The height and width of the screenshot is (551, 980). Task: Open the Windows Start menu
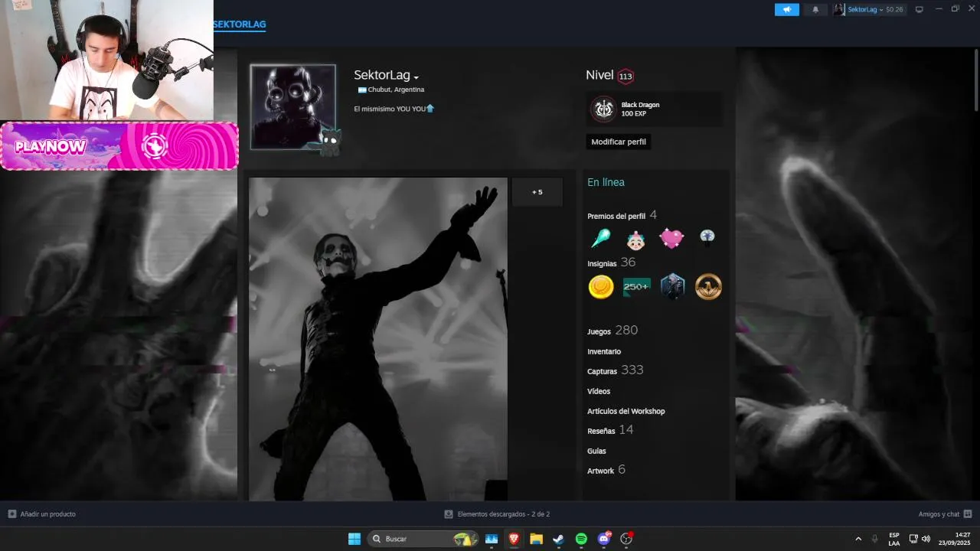coord(354,539)
